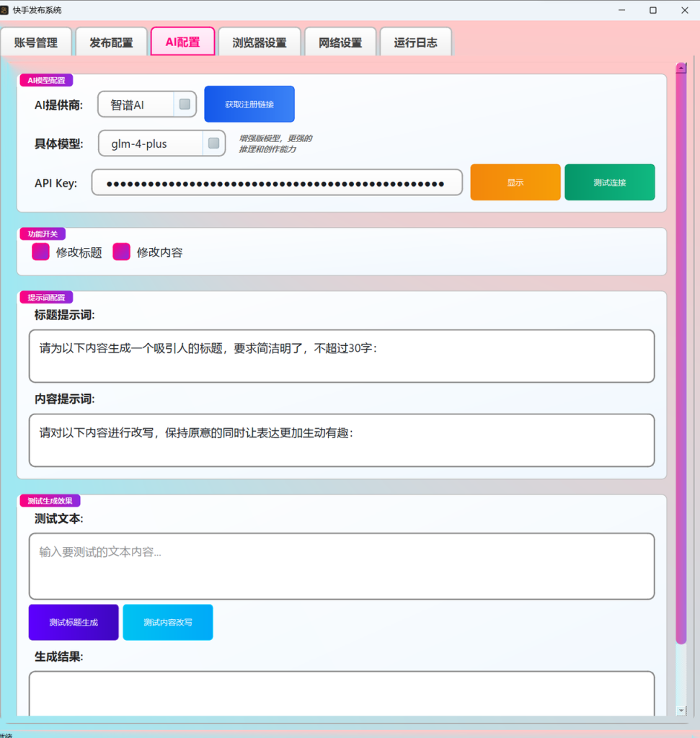Click the 生成结果 label
The width and height of the screenshot is (700, 738).
(59, 657)
